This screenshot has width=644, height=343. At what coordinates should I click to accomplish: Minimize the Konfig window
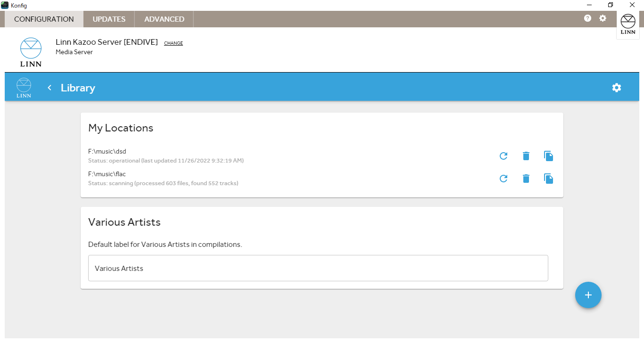[x=589, y=5]
